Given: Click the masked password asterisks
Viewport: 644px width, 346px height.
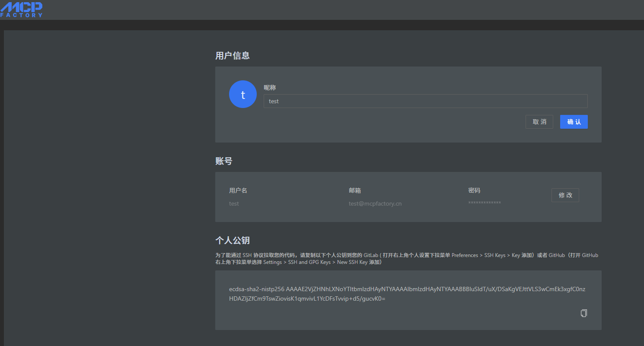Looking at the screenshot, I should pyautogui.click(x=484, y=203).
